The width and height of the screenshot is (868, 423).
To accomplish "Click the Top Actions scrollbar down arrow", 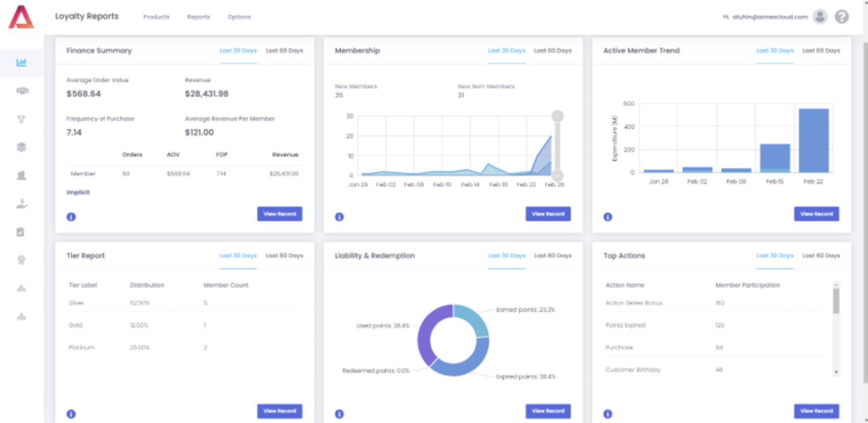I will coord(836,372).
